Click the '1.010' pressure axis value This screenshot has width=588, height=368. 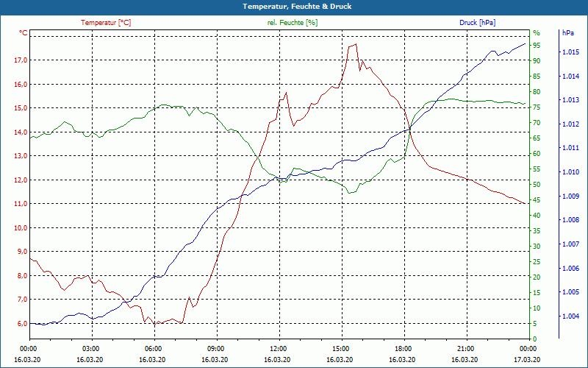(571, 172)
